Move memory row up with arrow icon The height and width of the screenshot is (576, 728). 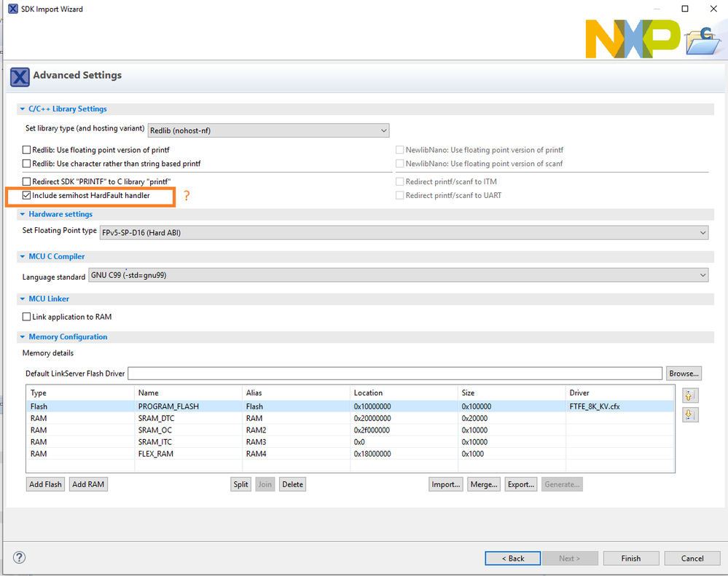click(689, 395)
